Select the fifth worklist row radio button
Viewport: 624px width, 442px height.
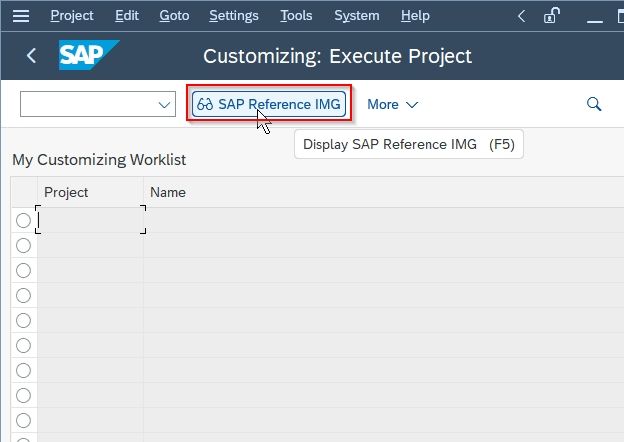point(23,320)
